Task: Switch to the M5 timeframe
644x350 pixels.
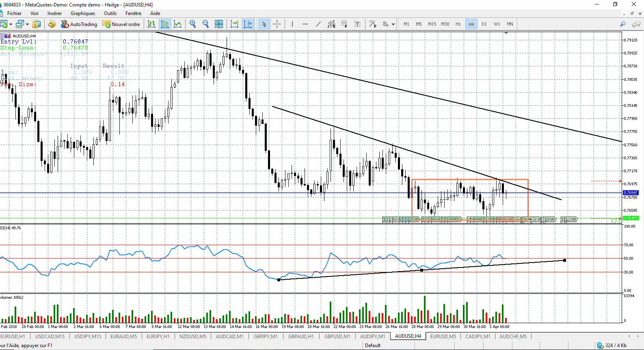Action: click(419, 24)
